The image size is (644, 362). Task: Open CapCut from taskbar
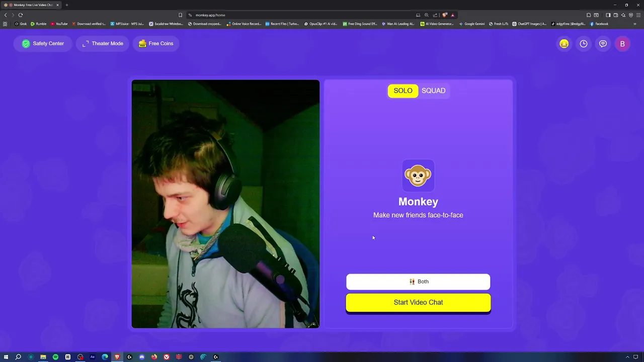68,357
